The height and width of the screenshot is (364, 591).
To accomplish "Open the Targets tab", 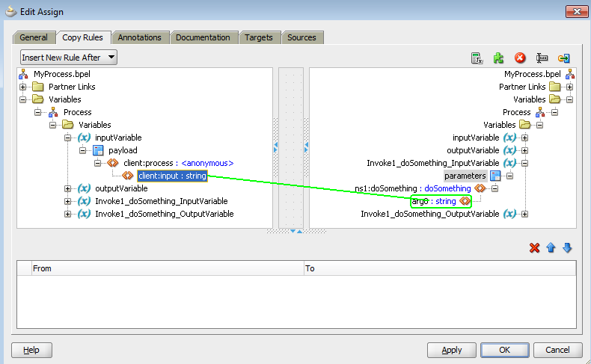I will pyautogui.click(x=259, y=37).
